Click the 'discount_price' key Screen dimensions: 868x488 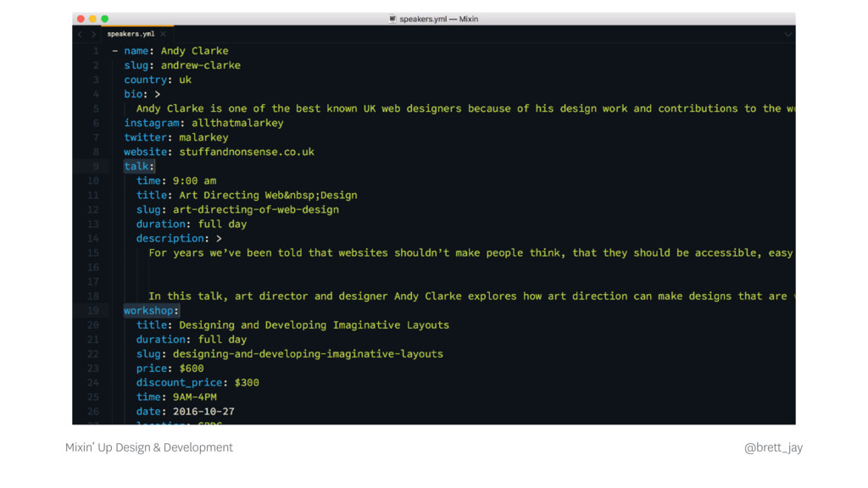(x=179, y=383)
